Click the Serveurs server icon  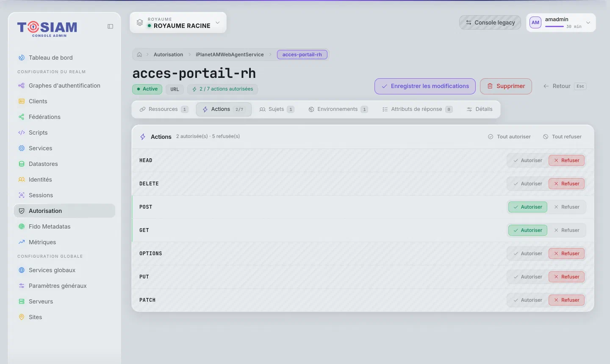(22, 301)
